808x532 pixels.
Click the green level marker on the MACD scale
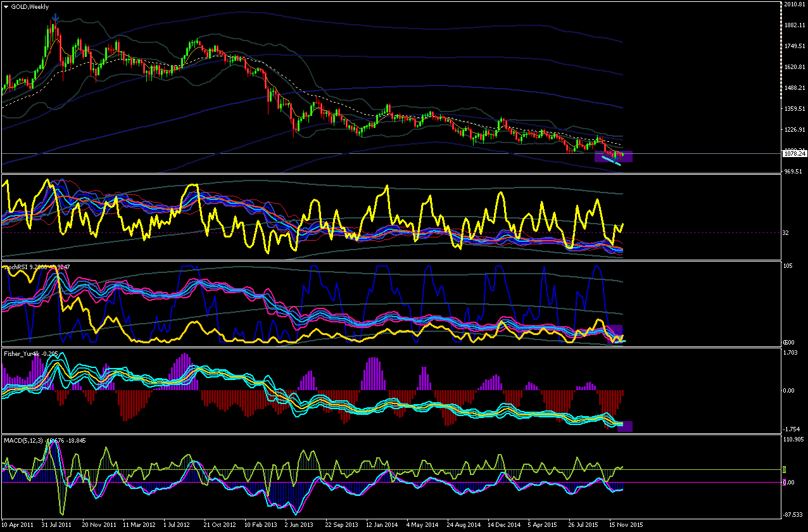click(785, 469)
